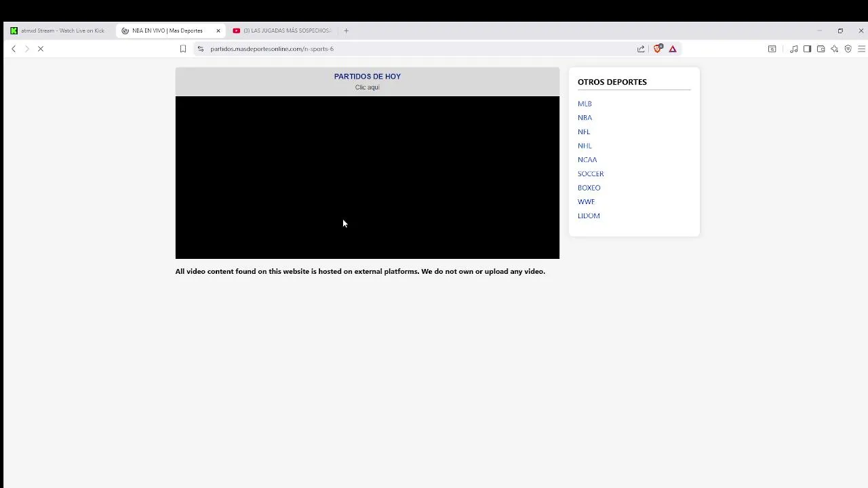
Task: Open the NHL sports link
Action: coord(585,146)
